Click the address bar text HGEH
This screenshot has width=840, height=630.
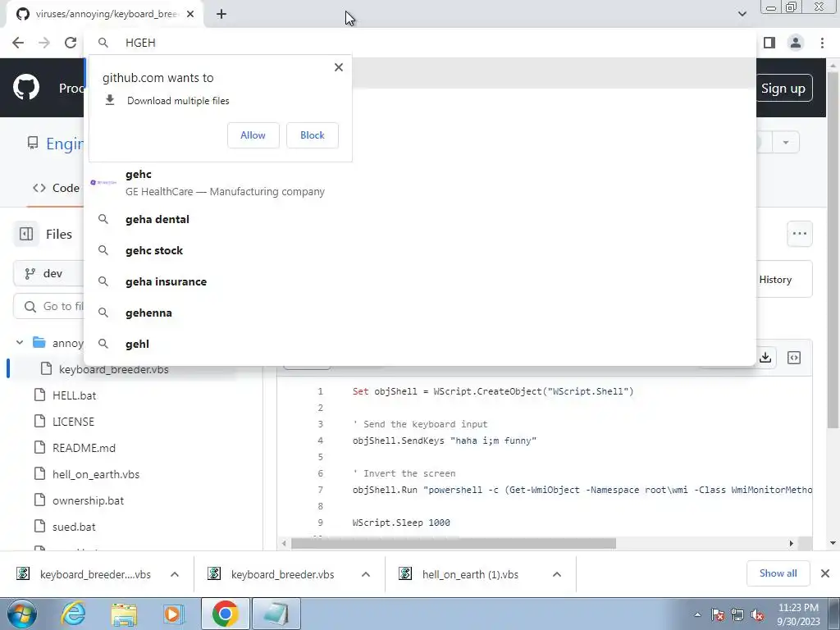coord(140,43)
